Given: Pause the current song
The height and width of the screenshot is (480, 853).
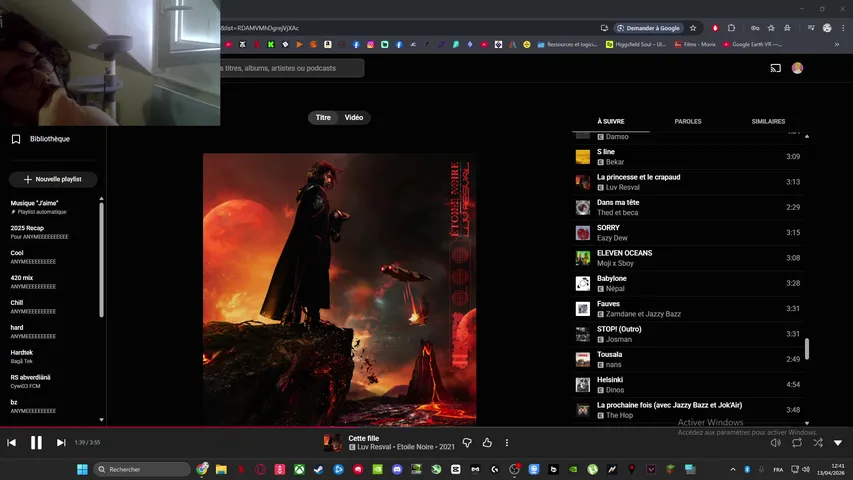Looking at the screenshot, I should tap(36, 443).
